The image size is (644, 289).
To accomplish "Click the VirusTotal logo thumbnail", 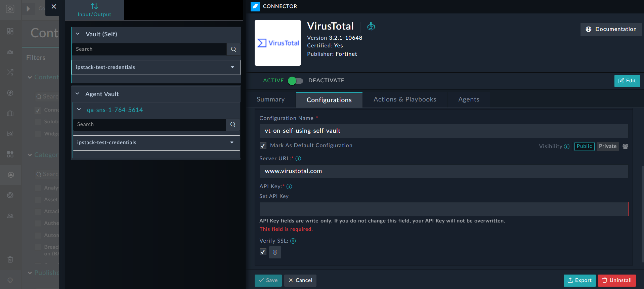I will tap(278, 43).
